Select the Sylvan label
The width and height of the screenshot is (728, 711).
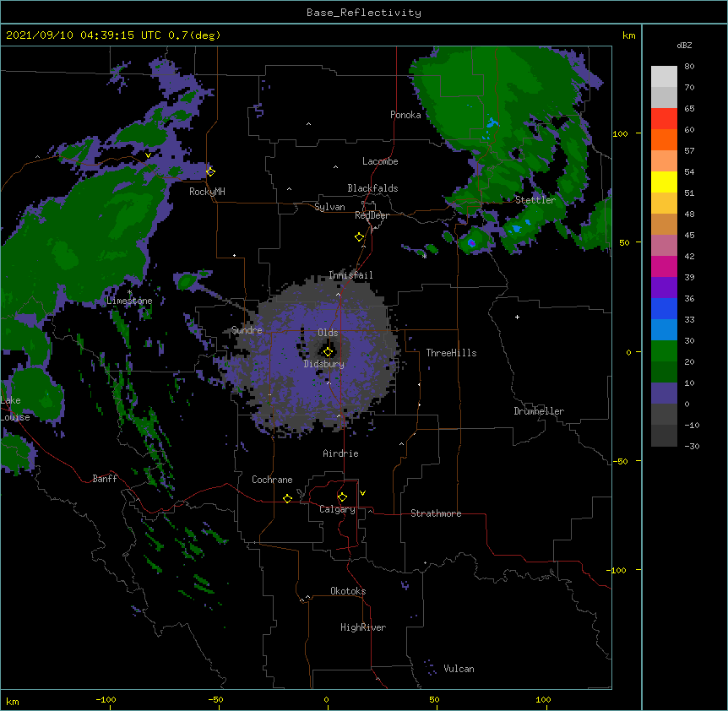(329, 207)
